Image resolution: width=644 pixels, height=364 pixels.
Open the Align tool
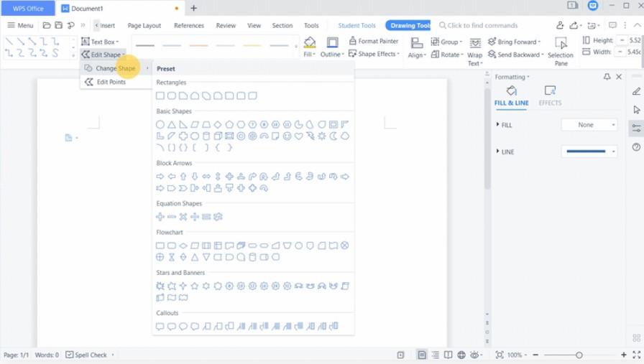(417, 47)
